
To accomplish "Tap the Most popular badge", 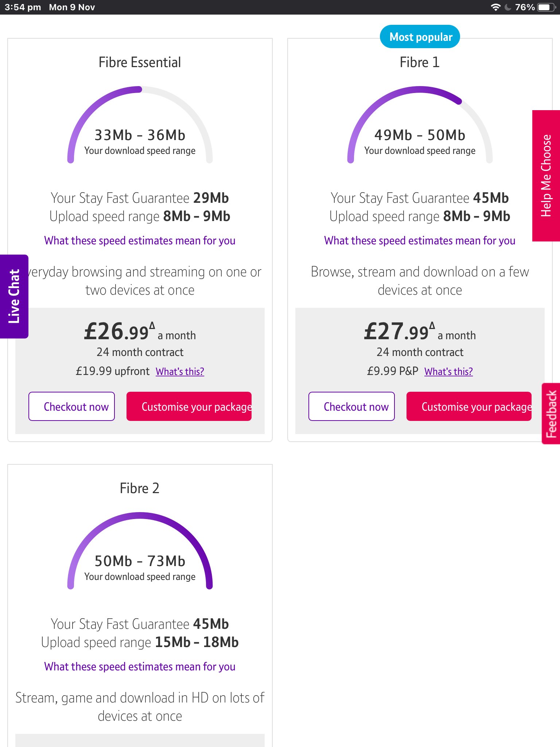I will 420,37.
